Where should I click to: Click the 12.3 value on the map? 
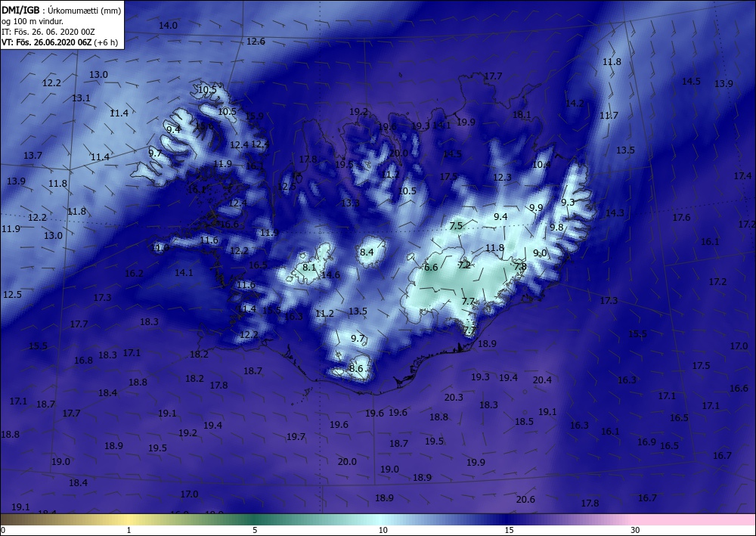pyautogui.click(x=502, y=178)
